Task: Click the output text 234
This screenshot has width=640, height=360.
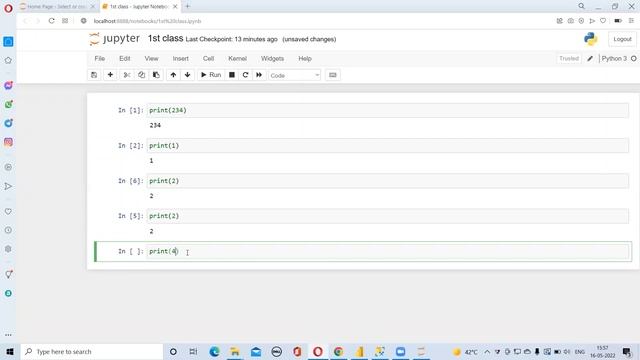Action: [155, 125]
